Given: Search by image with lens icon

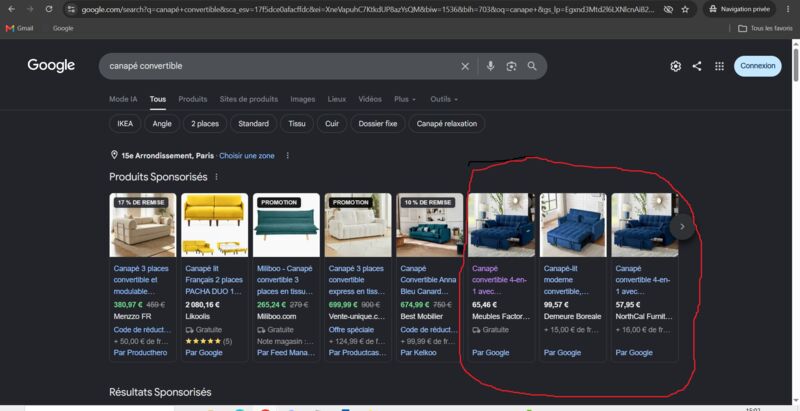Looking at the screenshot, I should 511,66.
